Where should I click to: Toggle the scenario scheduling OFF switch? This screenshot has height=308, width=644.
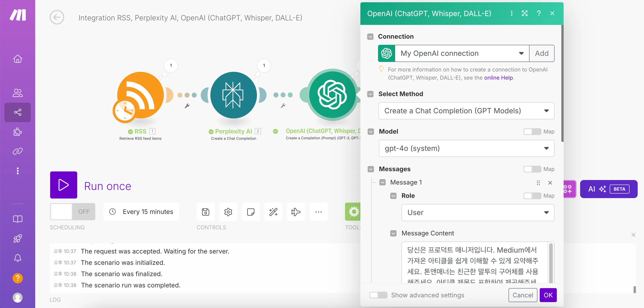pyautogui.click(x=72, y=212)
